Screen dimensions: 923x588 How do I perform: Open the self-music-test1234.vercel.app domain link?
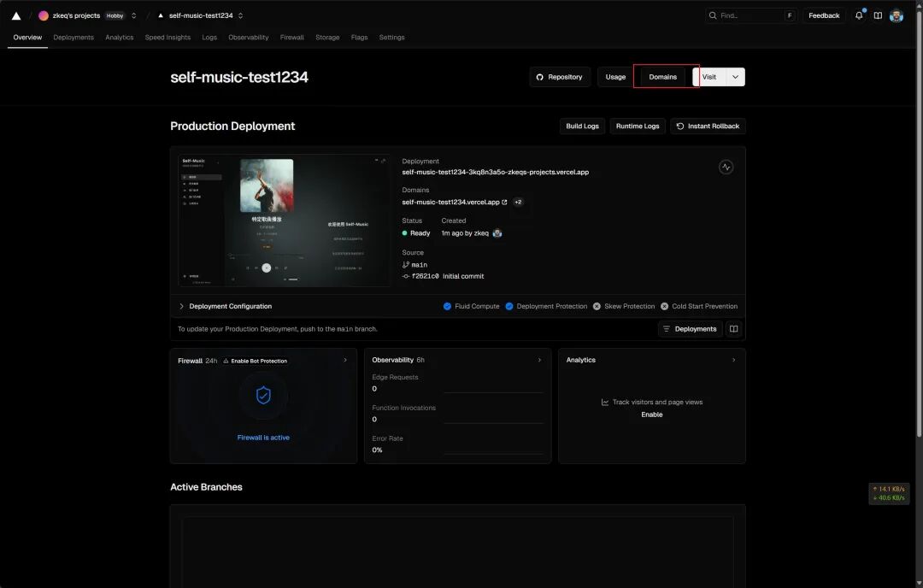450,202
